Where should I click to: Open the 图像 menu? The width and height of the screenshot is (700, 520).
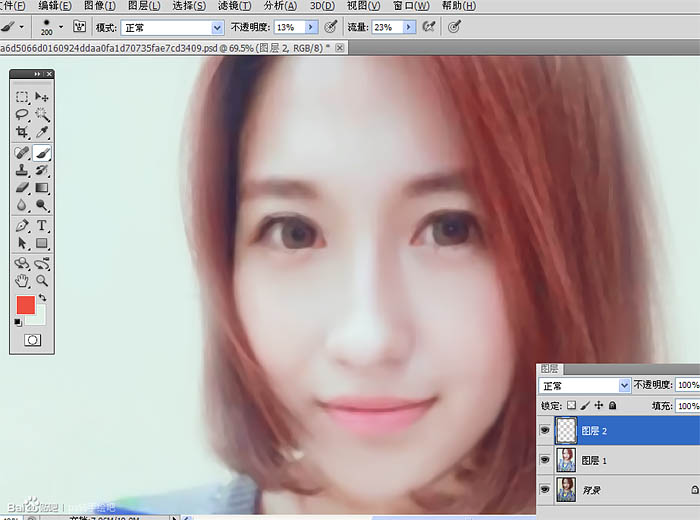coord(98,6)
